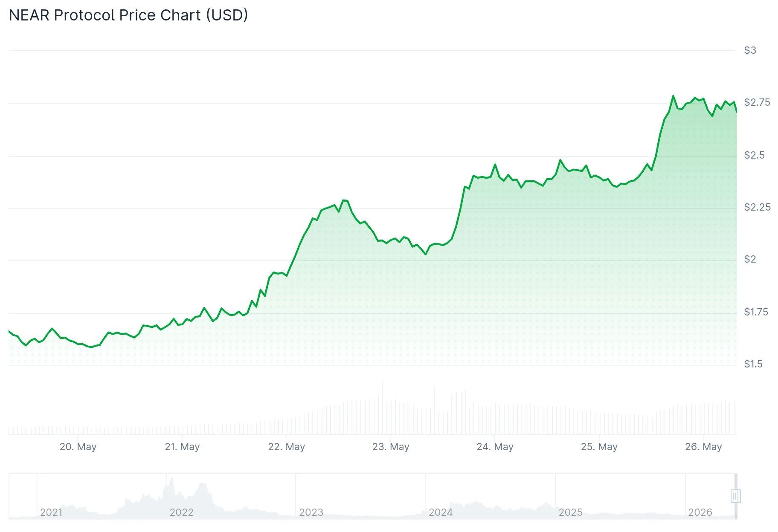Click the 24. May date label
Image resolution: width=778 pixels, height=532 pixels.
[x=495, y=447]
